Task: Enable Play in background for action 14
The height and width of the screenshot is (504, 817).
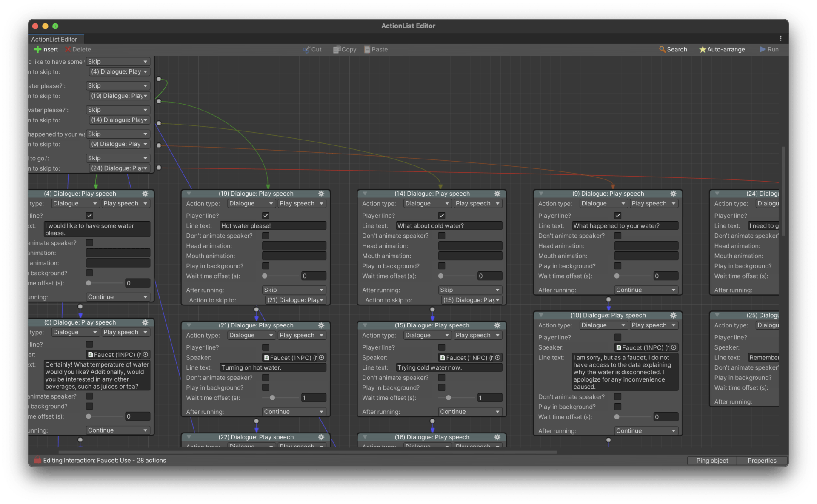Action: point(442,266)
